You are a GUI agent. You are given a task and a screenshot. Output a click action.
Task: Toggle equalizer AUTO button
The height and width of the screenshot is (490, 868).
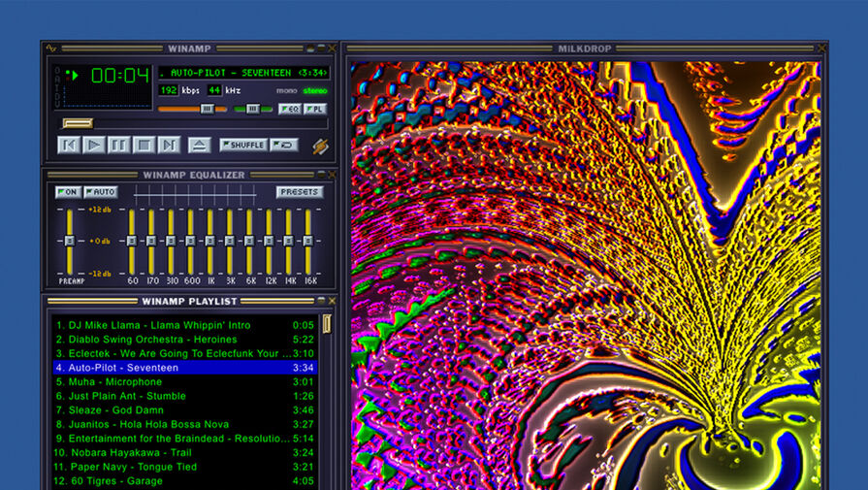[x=100, y=192]
